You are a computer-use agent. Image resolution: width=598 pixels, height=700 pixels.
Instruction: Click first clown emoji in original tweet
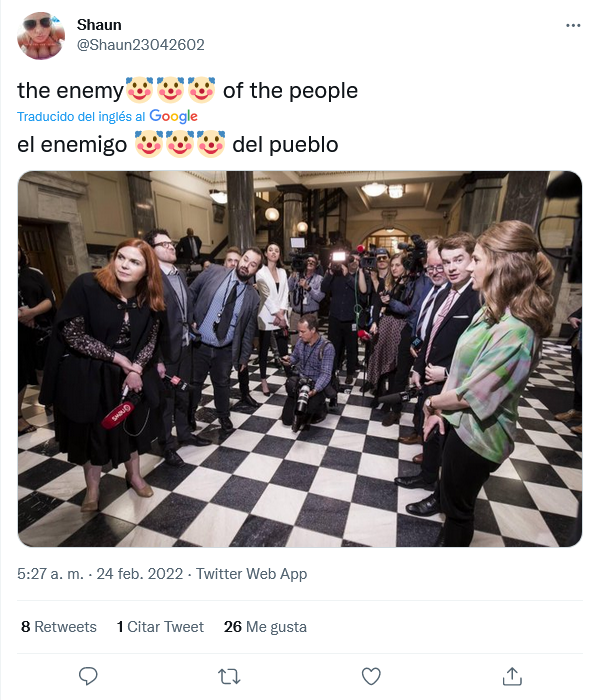pos(139,90)
